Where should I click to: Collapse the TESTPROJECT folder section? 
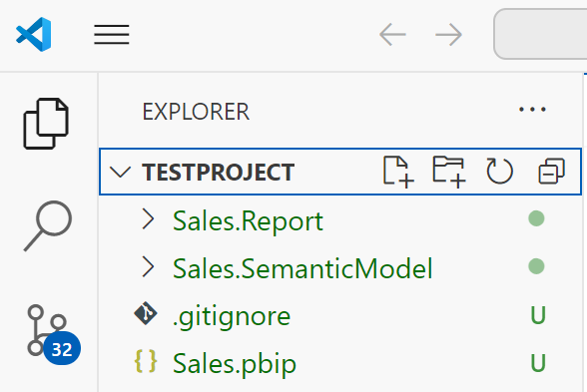point(120,172)
